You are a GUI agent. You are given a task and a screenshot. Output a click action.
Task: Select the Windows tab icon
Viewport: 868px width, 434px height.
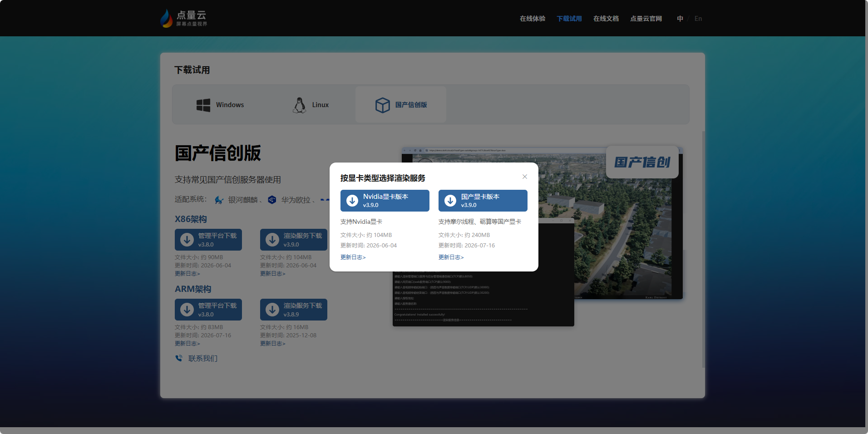[203, 105]
